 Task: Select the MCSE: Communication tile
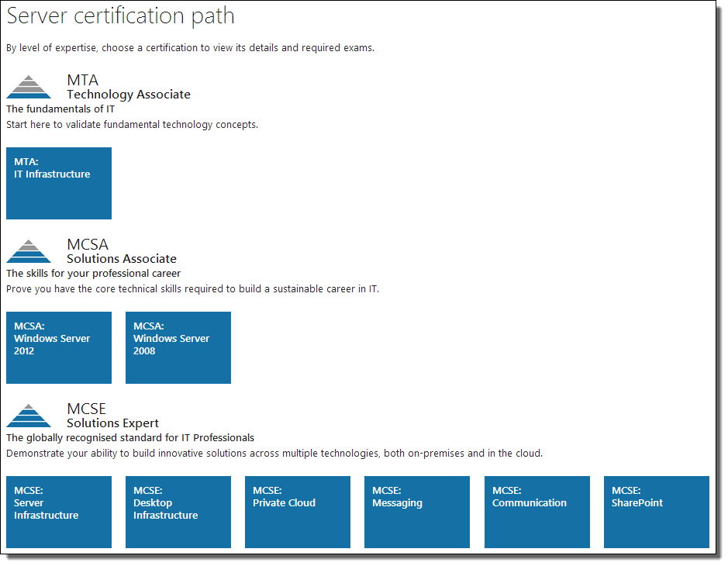(x=537, y=512)
